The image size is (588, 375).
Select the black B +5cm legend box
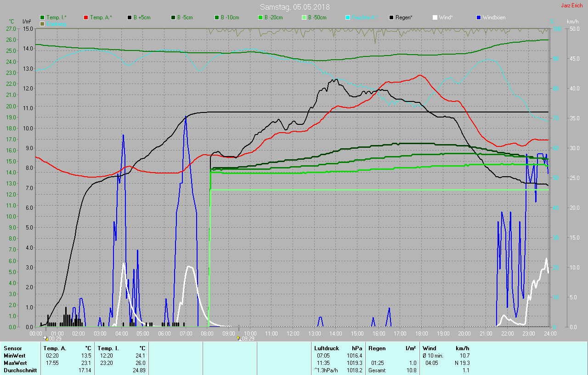130,17
